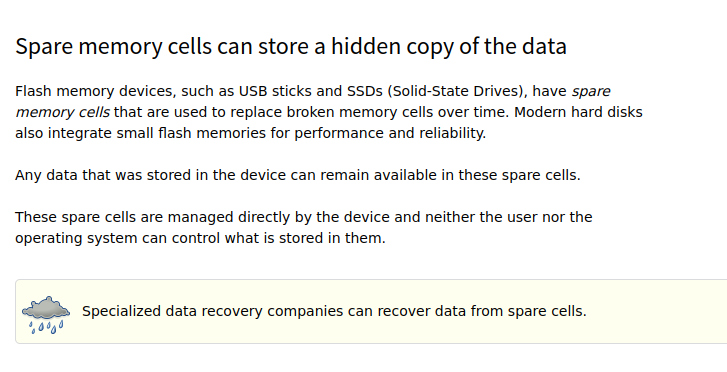The width and height of the screenshot is (727, 372).
Task: Click the line "operating system can control what is stored"
Action: click(x=200, y=238)
